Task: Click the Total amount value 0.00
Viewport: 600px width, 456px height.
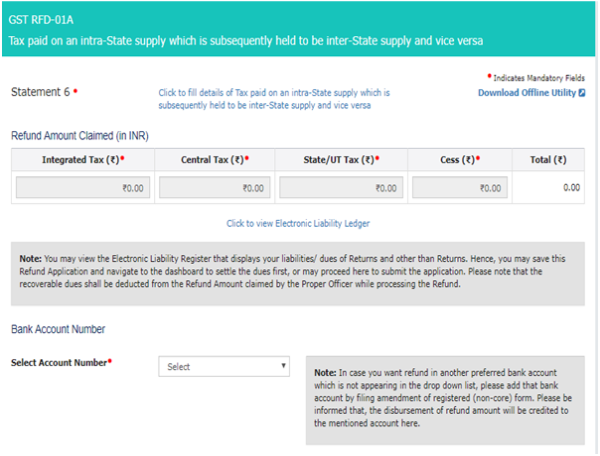Action: [x=571, y=187]
